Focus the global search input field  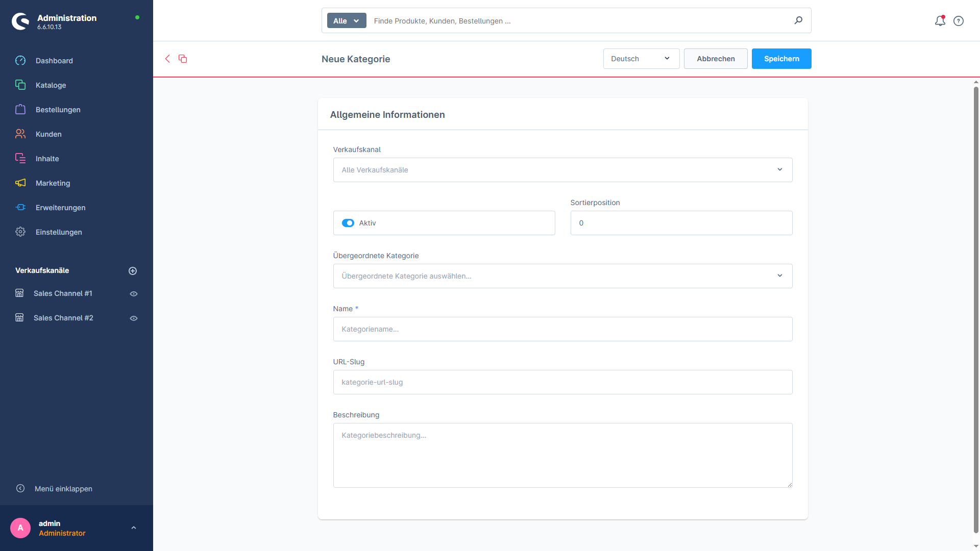coord(579,21)
